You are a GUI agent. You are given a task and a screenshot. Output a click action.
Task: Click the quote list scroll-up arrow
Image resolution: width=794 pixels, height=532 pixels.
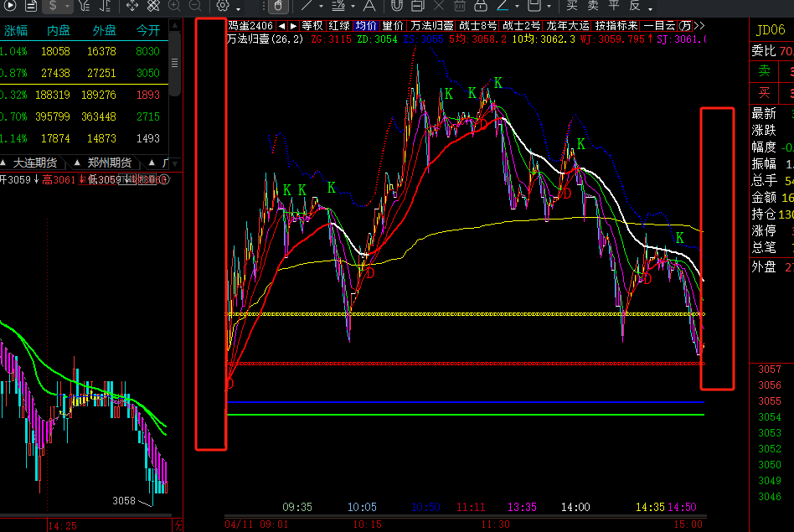[x=175, y=25]
